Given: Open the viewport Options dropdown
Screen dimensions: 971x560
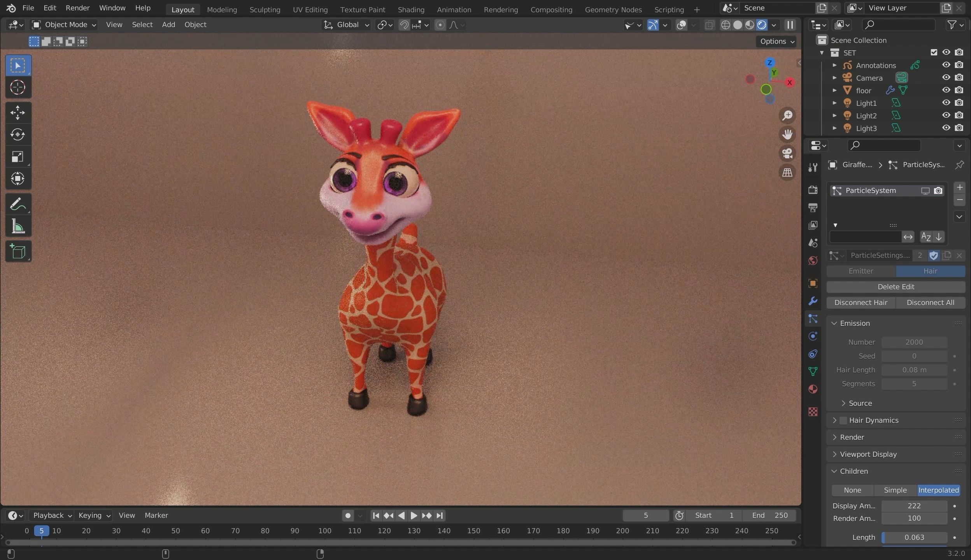Looking at the screenshot, I should click(x=776, y=41).
